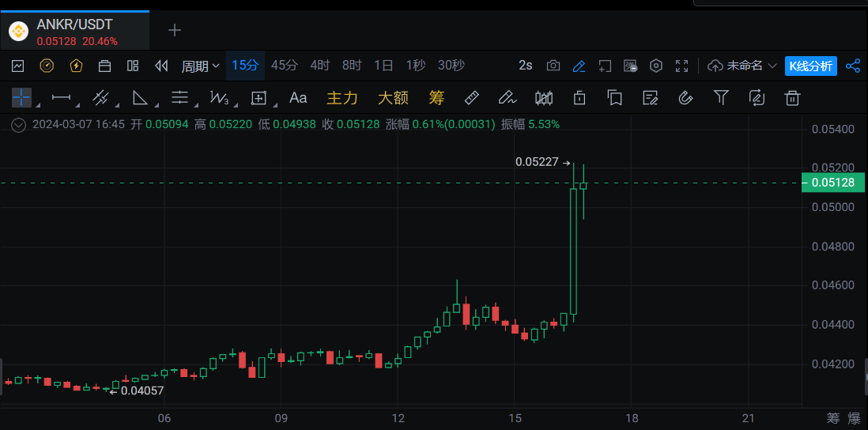Switch to the 45分 timeframe
Screen dimensions: 868x430
[x=285, y=66]
